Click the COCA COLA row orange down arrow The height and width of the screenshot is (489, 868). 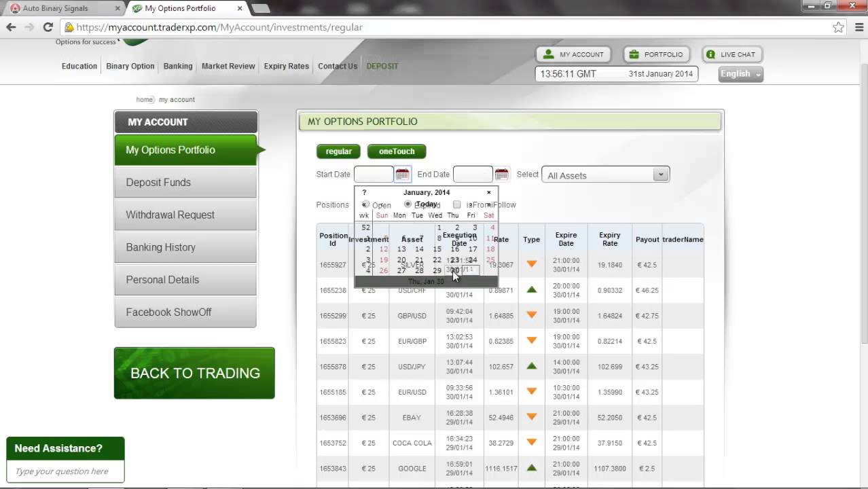click(532, 443)
